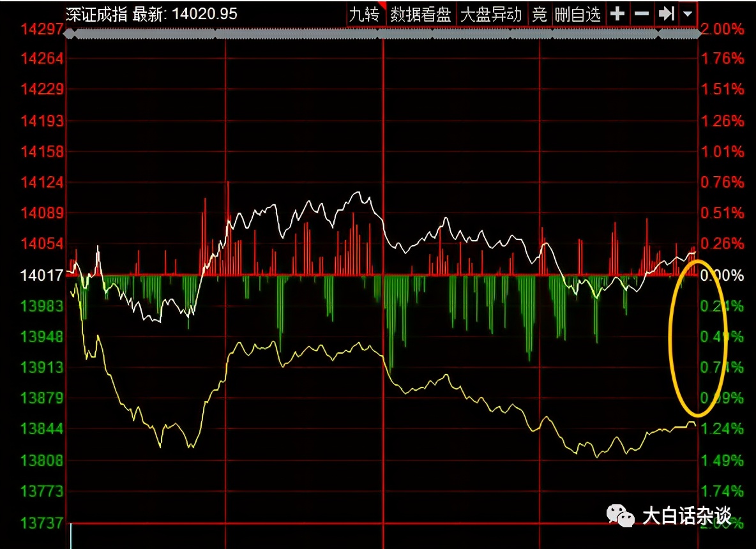Click the 1.76% percentage axis label

point(722,58)
